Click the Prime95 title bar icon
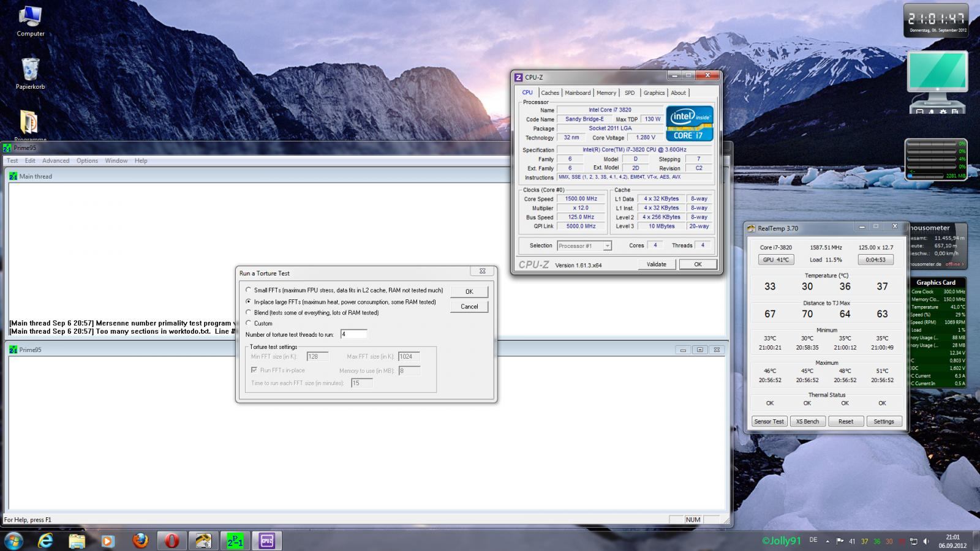Viewport: 980px width, 551px height. (x=7, y=148)
